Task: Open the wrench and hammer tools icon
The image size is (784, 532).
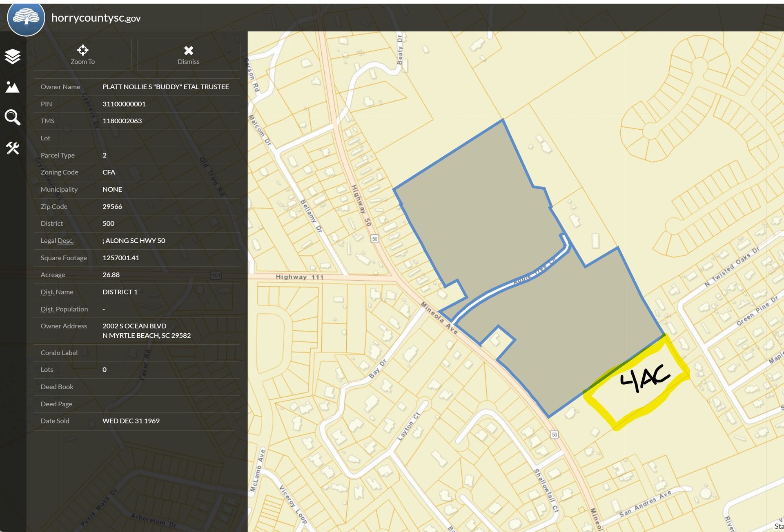Action: tap(13, 148)
